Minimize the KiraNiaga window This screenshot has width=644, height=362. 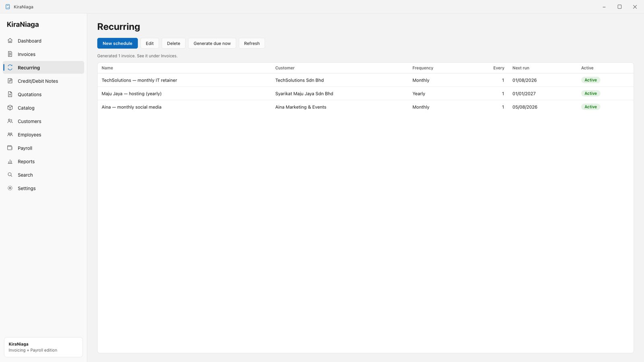click(x=604, y=7)
